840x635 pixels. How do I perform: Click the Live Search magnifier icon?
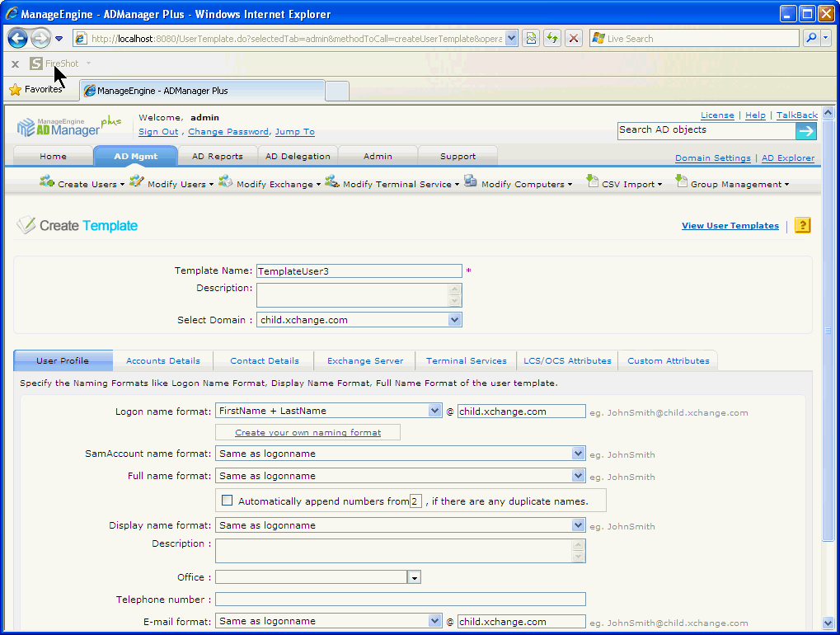(x=811, y=38)
